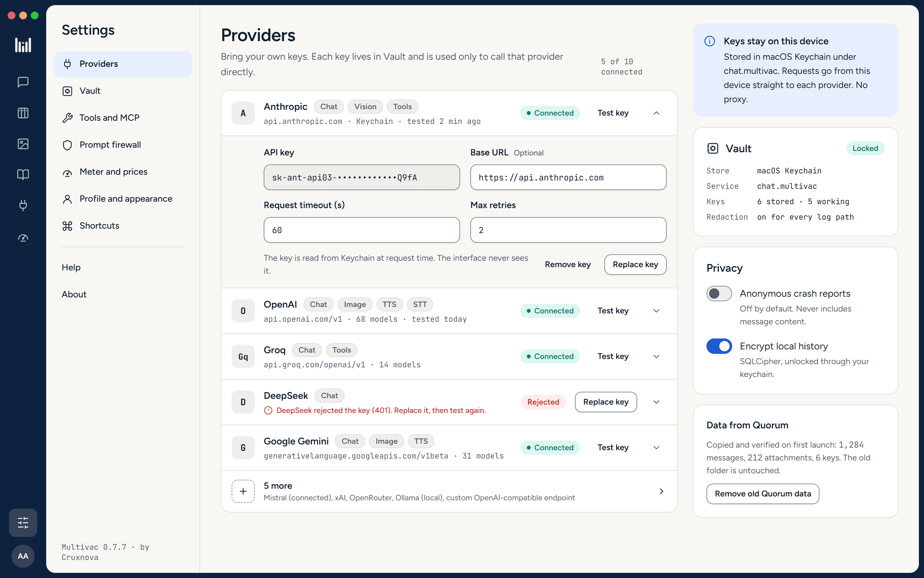Open the image gallery icon in the rail

click(x=23, y=144)
